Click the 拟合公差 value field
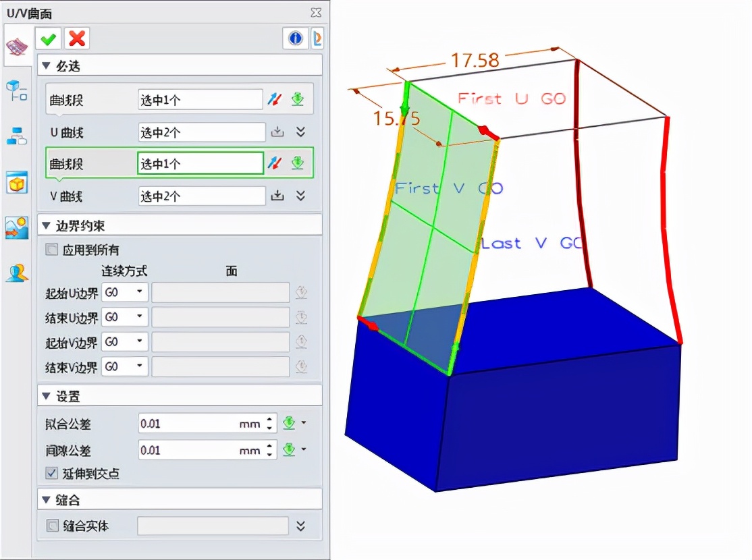The width and height of the screenshot is (752, 560). click(201, 423)
